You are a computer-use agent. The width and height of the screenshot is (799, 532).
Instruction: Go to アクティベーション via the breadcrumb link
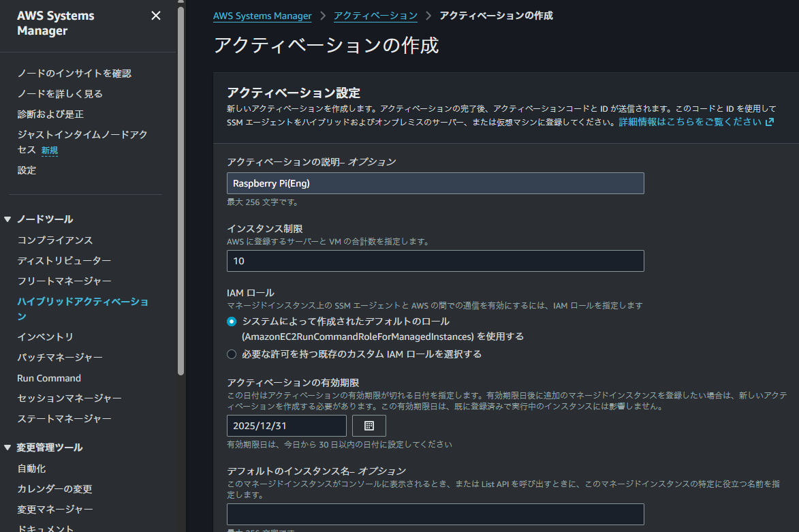click(x=375, y=15)
